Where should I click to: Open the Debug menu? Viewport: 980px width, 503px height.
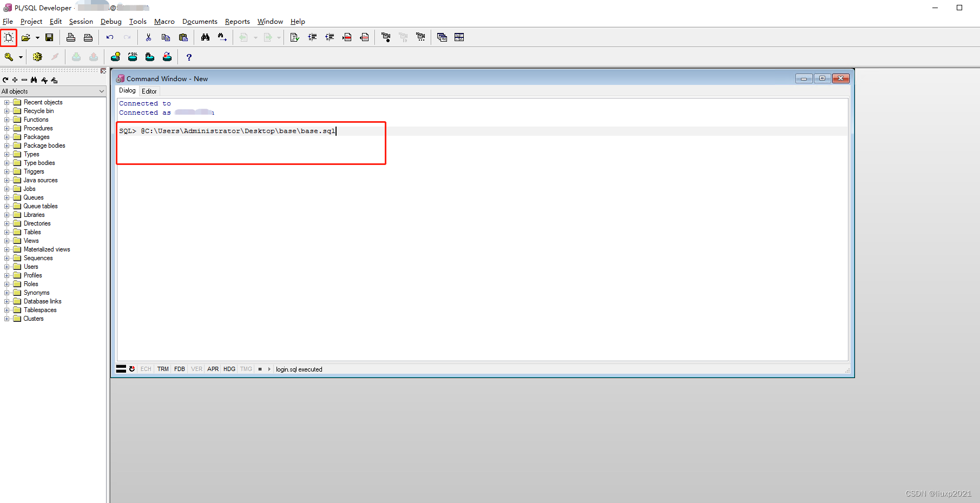(x=111, y=22)
